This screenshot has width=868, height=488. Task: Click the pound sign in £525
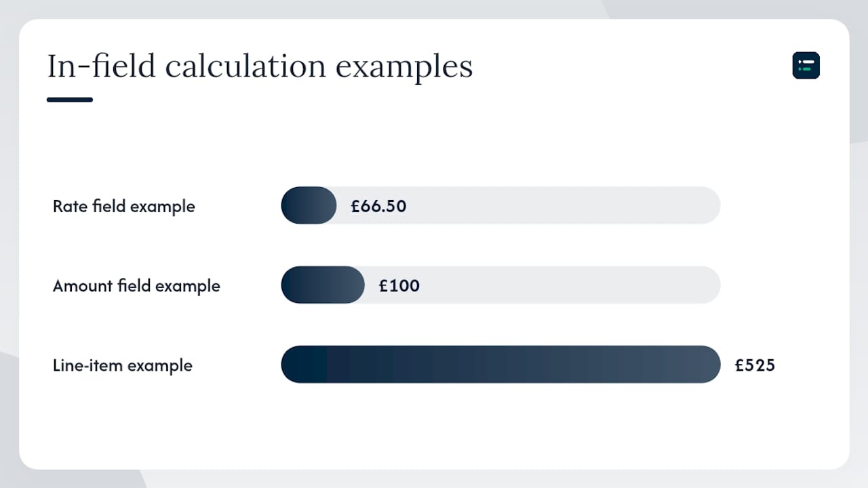tap(740, 365)
